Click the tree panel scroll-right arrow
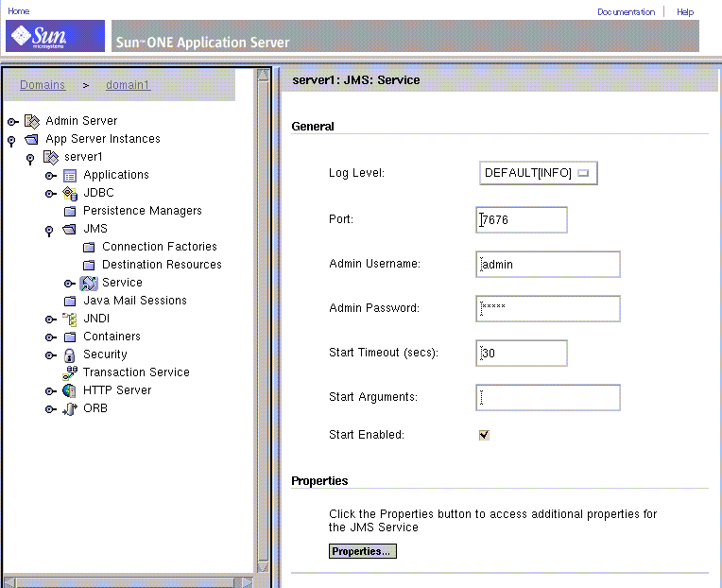The image size is (722, 588). [248, 582]
